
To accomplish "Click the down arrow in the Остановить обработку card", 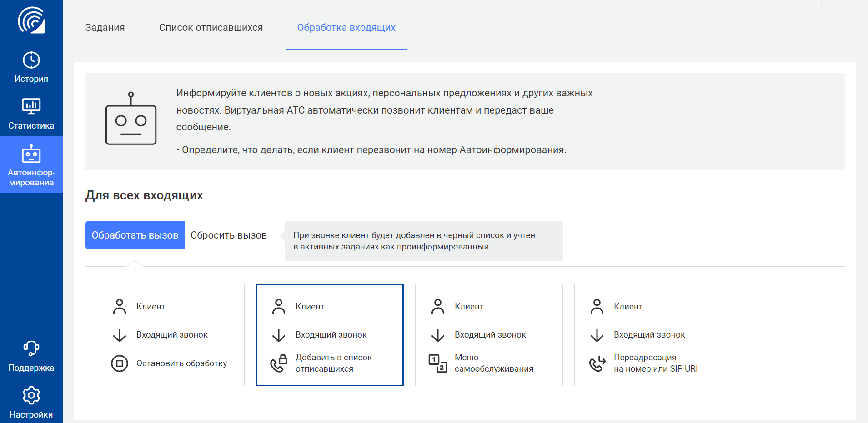I will [x=120, y=335].
